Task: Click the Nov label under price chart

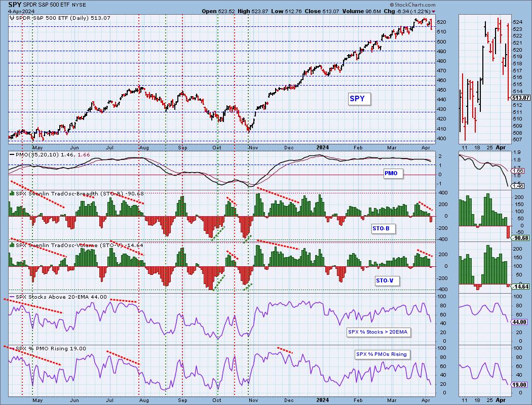Action: pos(253,148)
